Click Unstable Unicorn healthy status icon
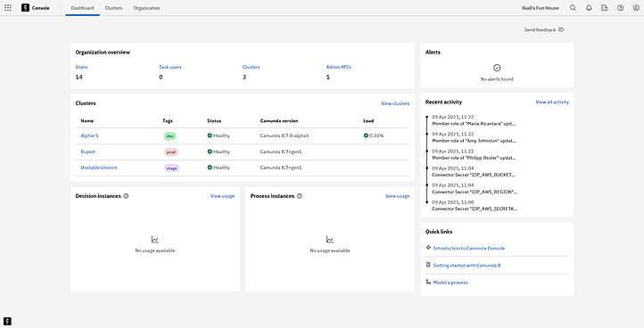This screenshot has height=328, width=644. point(210,168)
